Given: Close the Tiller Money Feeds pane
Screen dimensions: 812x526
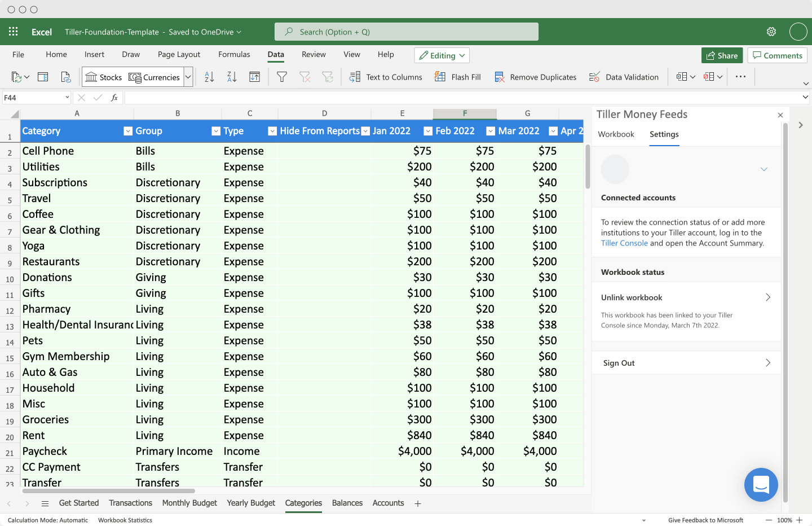Looking at the screenshot, I should coord(780,115).
